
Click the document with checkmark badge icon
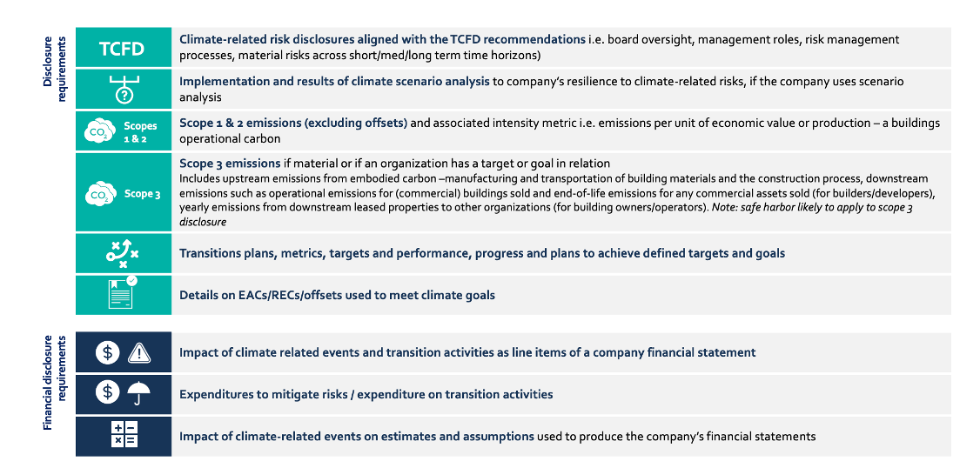point(123,294)
